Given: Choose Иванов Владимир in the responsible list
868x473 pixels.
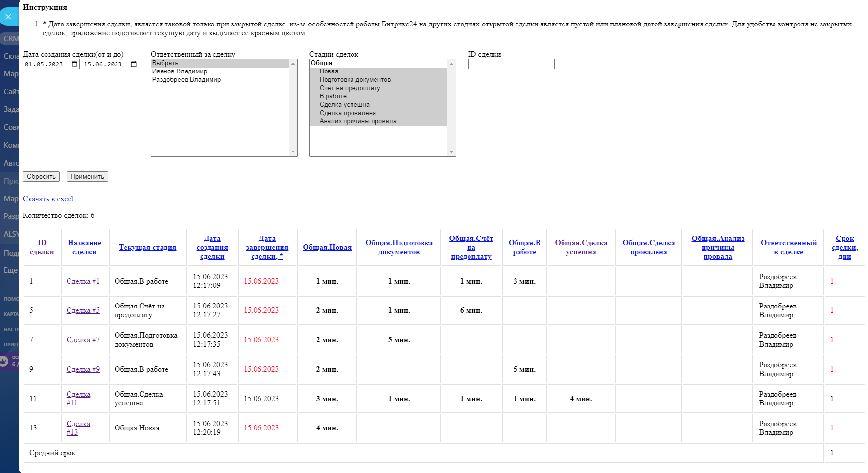Looking at the screenshot, I should click(x=220, y=71).
